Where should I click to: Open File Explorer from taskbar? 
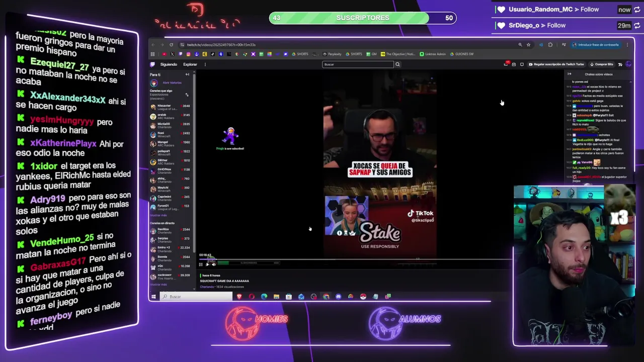(276, 297)
